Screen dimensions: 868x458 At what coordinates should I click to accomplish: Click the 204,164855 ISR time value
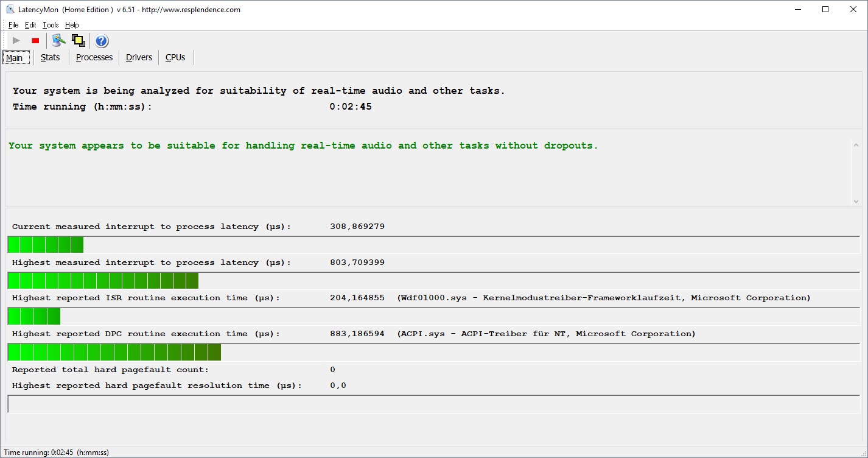[357, 298]
